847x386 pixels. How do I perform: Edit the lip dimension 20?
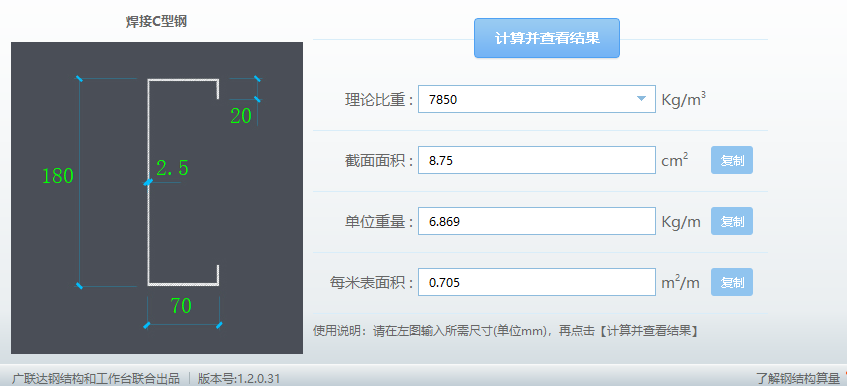point(241,116)
